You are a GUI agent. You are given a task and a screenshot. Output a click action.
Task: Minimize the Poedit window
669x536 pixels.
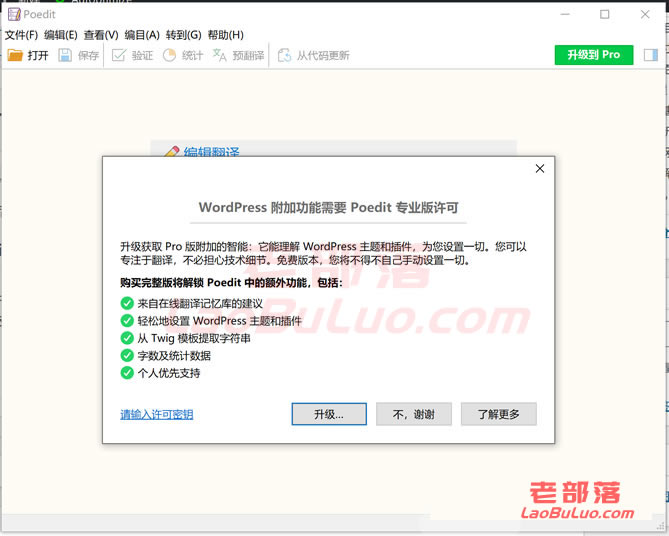565,15
